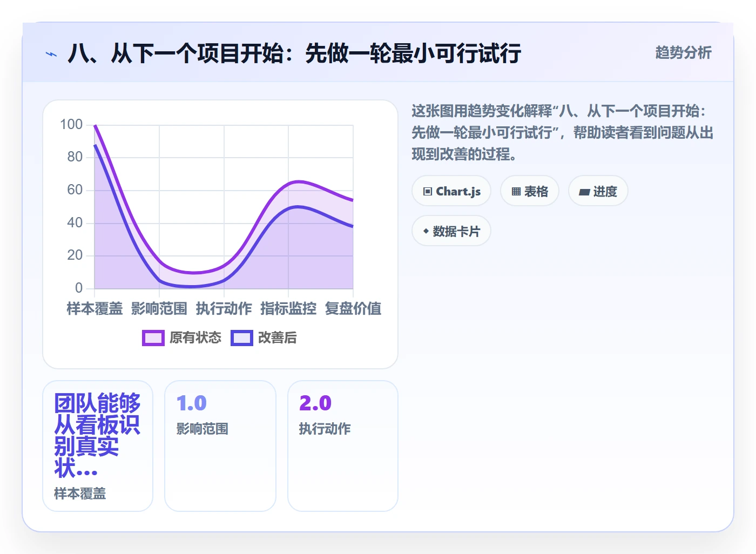Click the description paragraph starting 这张图用趋势变化
The height and width of the screenshot is (554, 756).
tap(563, 133)
